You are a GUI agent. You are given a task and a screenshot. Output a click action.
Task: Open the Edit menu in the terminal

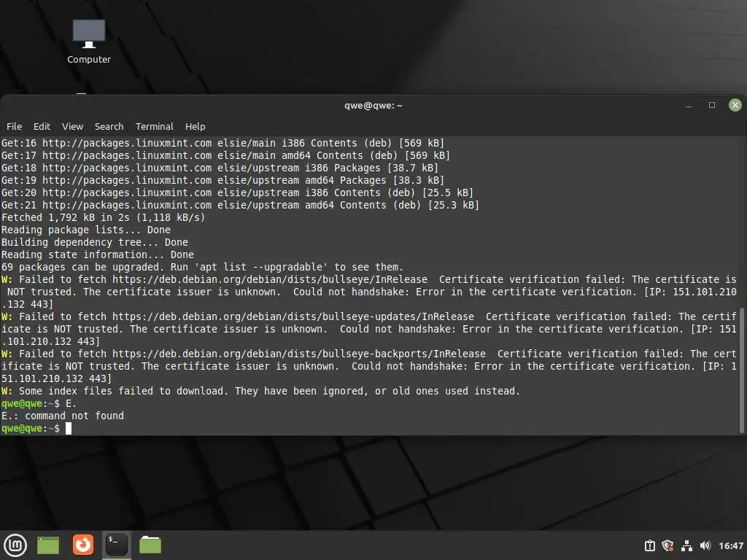coord(42,127)
